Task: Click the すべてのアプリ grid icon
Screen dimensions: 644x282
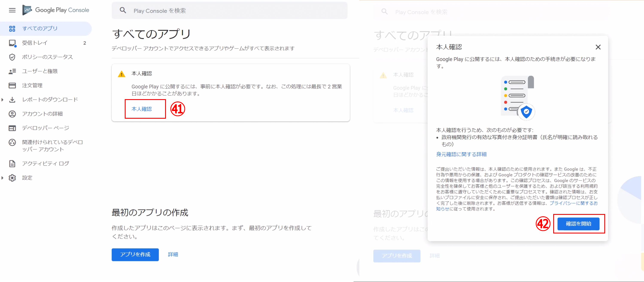Action: [12, 29]
